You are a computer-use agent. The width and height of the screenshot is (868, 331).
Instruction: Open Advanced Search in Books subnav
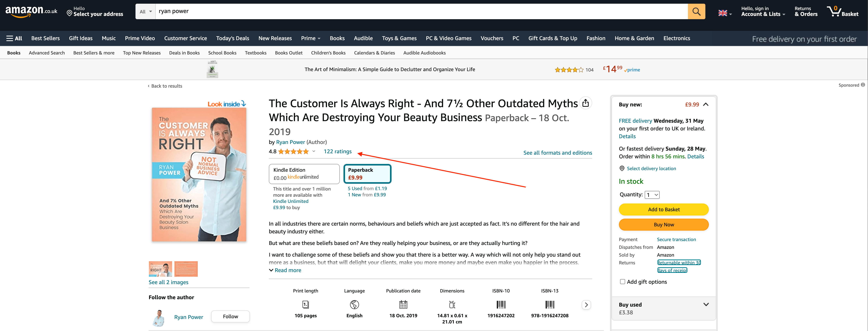pos(47,53)
